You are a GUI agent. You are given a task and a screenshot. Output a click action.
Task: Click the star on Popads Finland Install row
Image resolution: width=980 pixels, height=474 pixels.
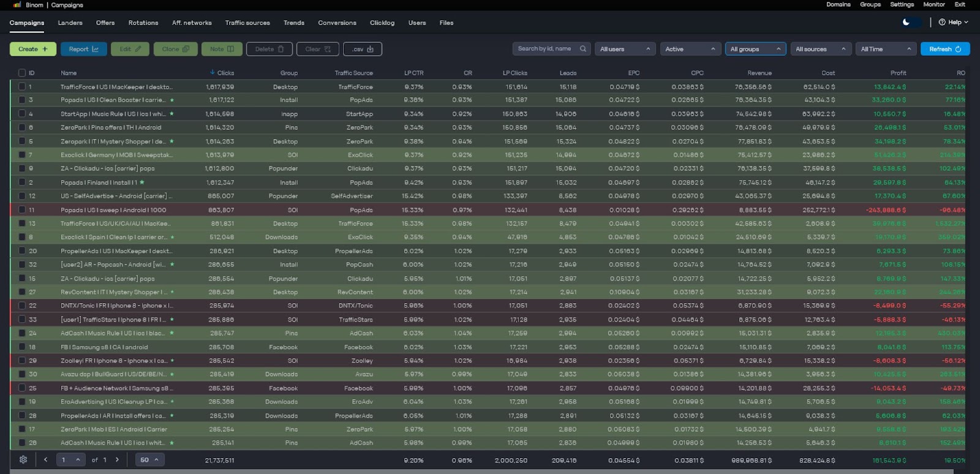(142, 182)
